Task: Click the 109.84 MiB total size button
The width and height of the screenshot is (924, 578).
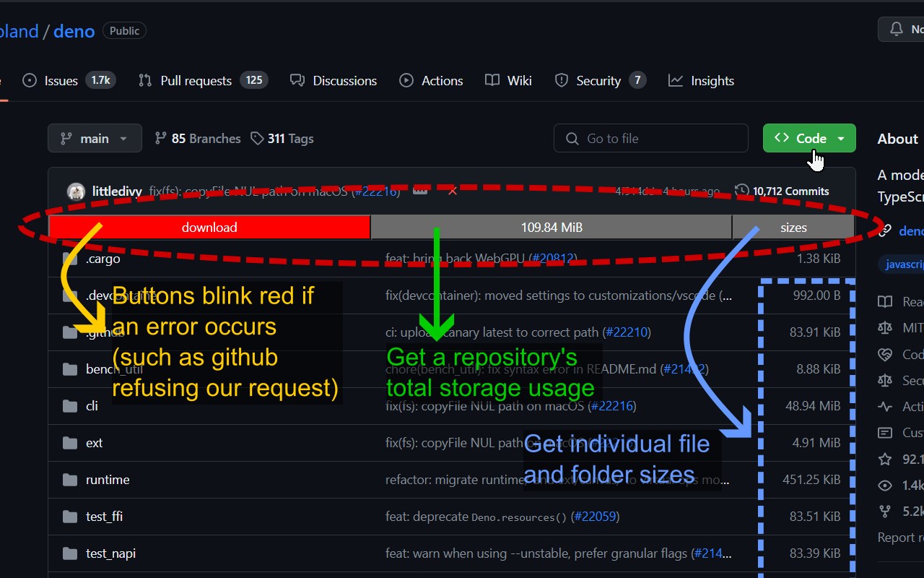Action: (552, 227)
